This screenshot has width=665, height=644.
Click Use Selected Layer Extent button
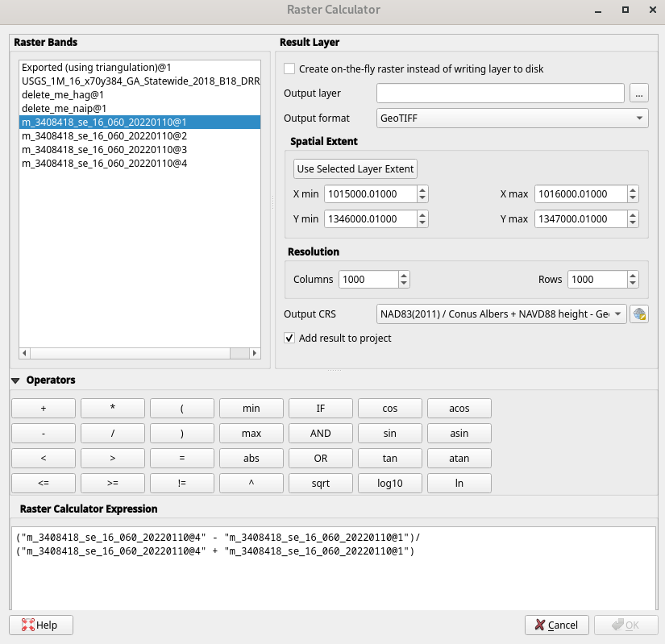(355, 168)
